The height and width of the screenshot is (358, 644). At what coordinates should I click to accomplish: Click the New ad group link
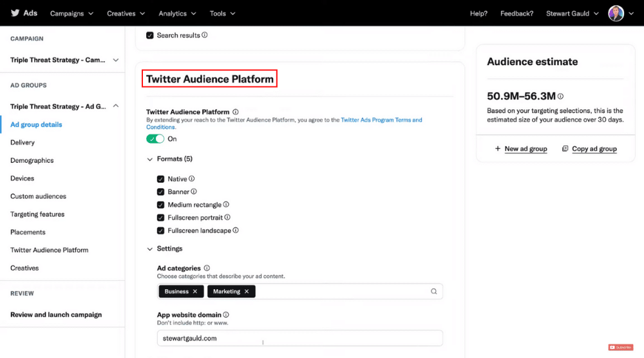pos(526,149)
